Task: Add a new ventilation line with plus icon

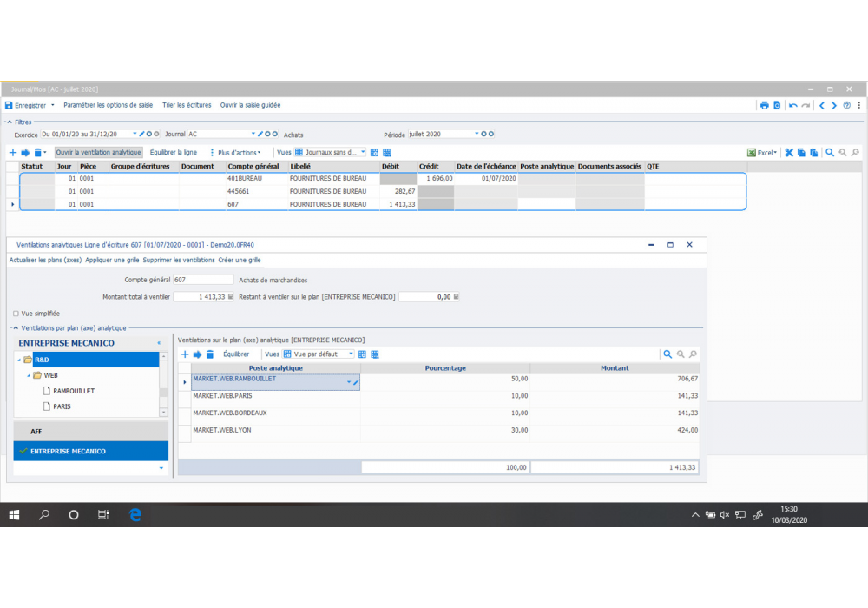Action: [184, 354]
